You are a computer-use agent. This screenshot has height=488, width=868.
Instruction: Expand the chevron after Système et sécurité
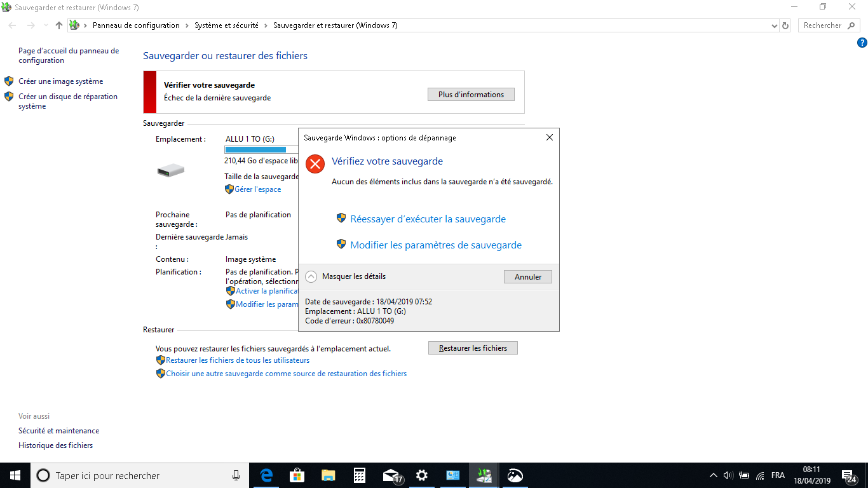(x=266, y=25)
